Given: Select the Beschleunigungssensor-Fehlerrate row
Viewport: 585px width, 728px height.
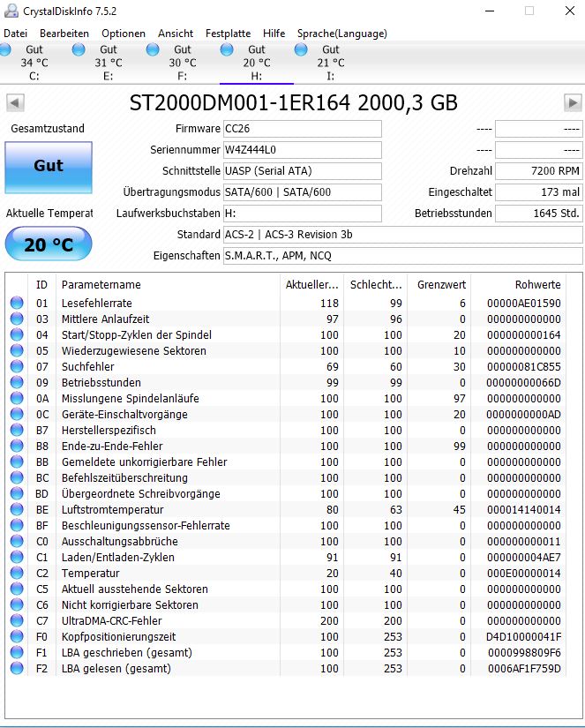Looking at the screenshot, I should tap(286, 525).
